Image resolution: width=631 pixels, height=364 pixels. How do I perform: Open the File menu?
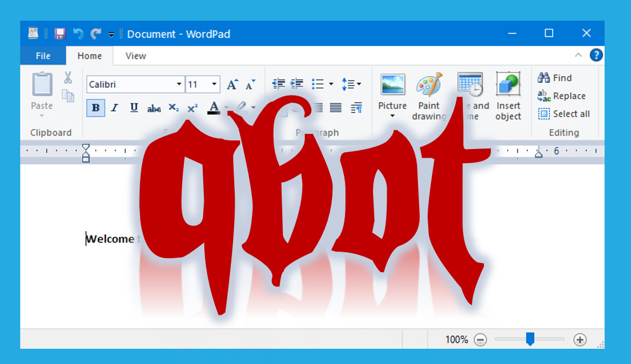click(x=43, y=56)
